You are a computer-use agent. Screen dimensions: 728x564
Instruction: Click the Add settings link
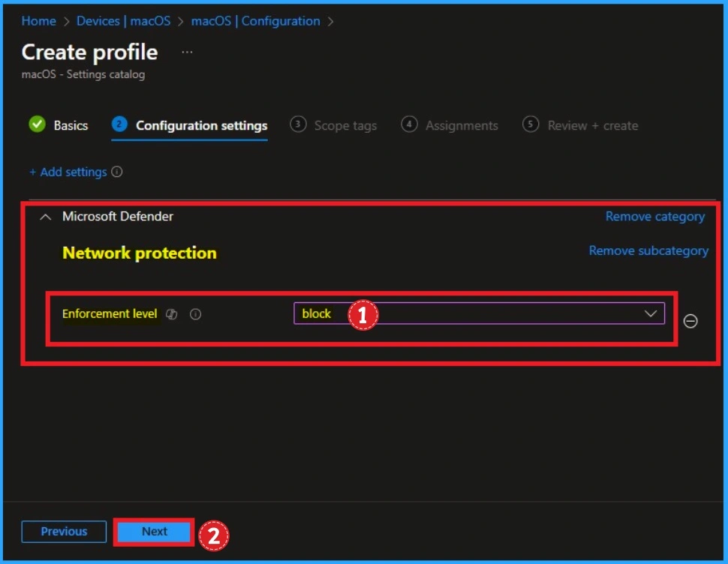68,172
